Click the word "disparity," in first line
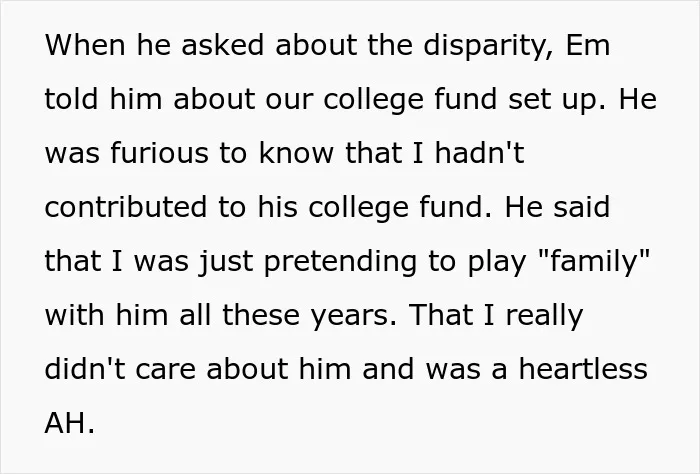 489,47
